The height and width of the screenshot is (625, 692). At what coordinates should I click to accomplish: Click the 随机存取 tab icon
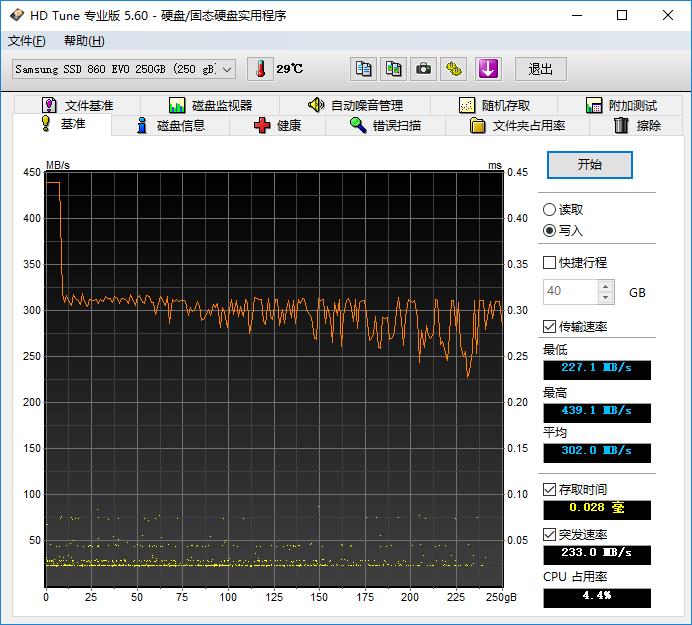point(467,105)
